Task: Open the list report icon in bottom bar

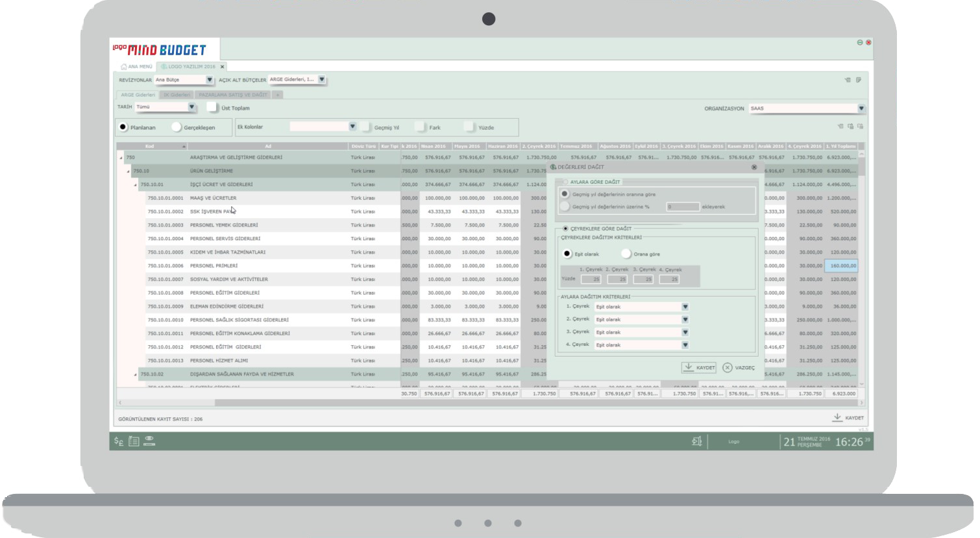Action: click(134, 441)
